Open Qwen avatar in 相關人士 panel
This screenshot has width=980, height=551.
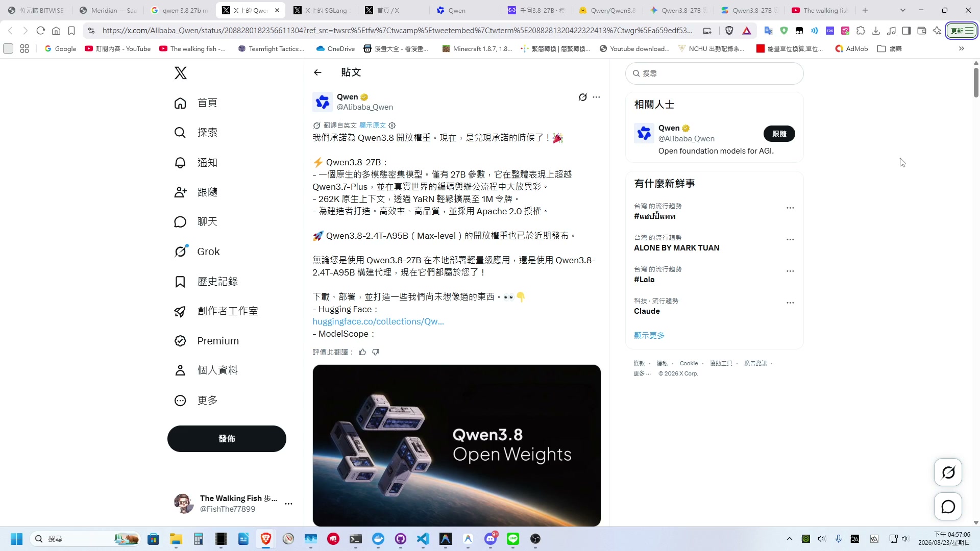(x=644, y=133)
